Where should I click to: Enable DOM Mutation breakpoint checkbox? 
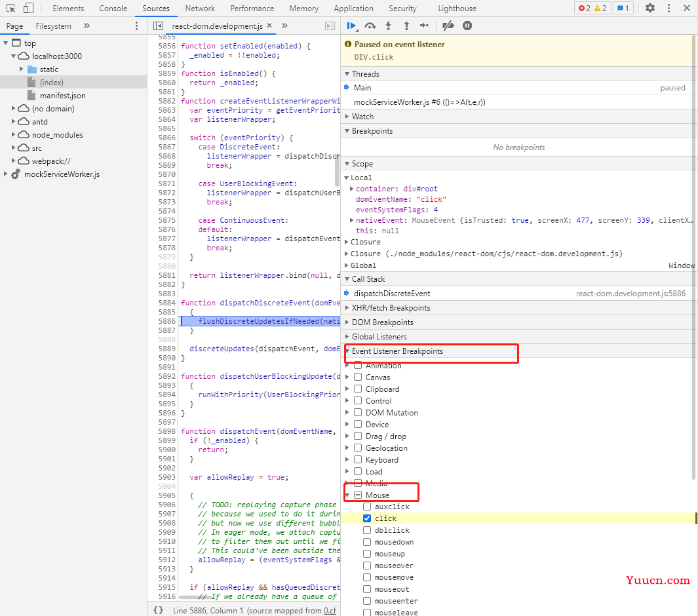click(x=358, y=413)
